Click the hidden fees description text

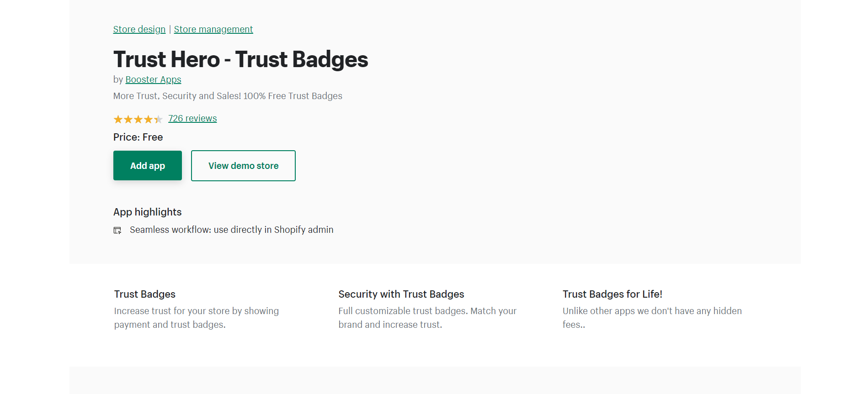point(652,318)
